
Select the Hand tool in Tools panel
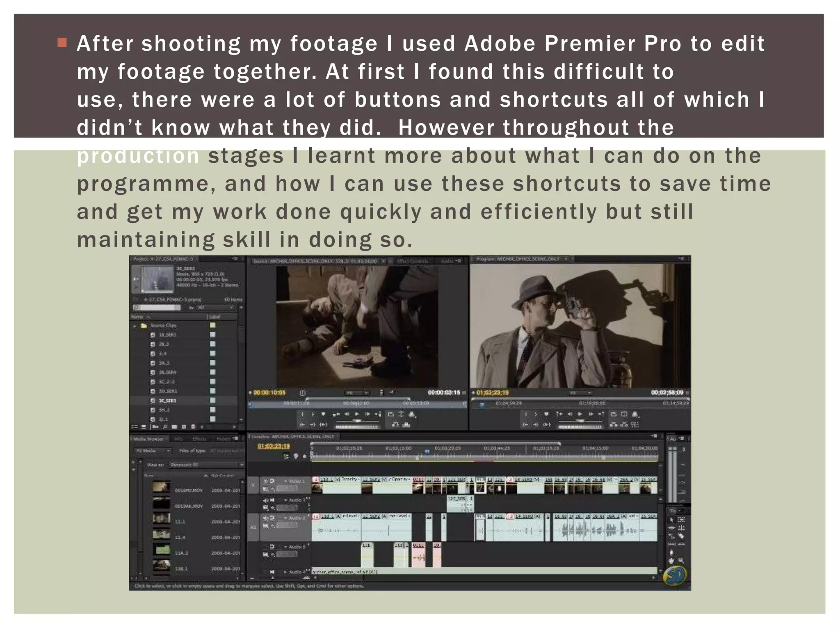[671, 561]
